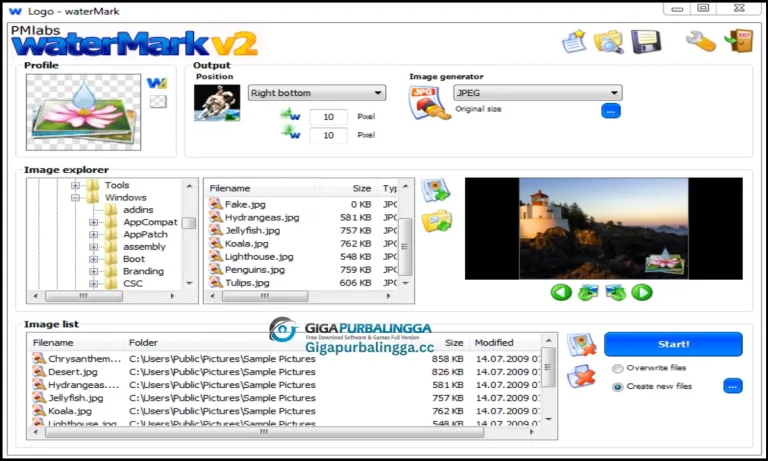The height and width of the screenshot is (461, 768).
Task: Expand the AppCompat folder in tree
Action: (x=94, y=222)
